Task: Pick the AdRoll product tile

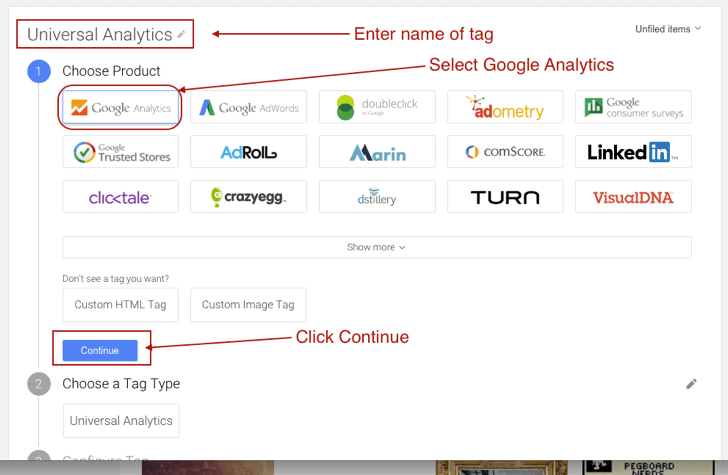Action: pos(248,152)
